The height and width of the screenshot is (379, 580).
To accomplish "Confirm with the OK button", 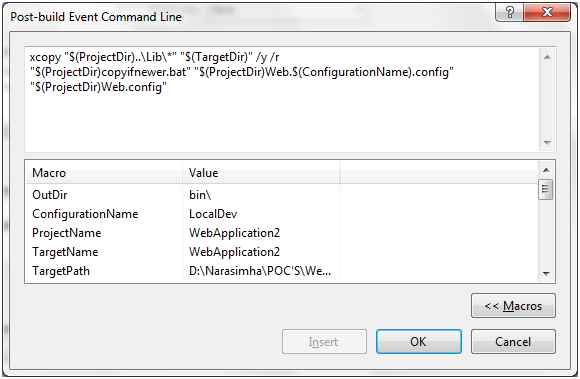I will (x=419, y=342).
